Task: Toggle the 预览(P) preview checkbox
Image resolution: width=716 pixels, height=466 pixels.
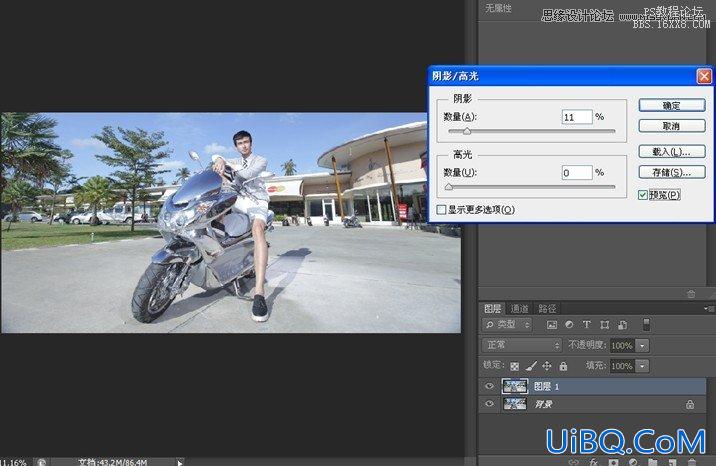Action: tap(642, 195)
